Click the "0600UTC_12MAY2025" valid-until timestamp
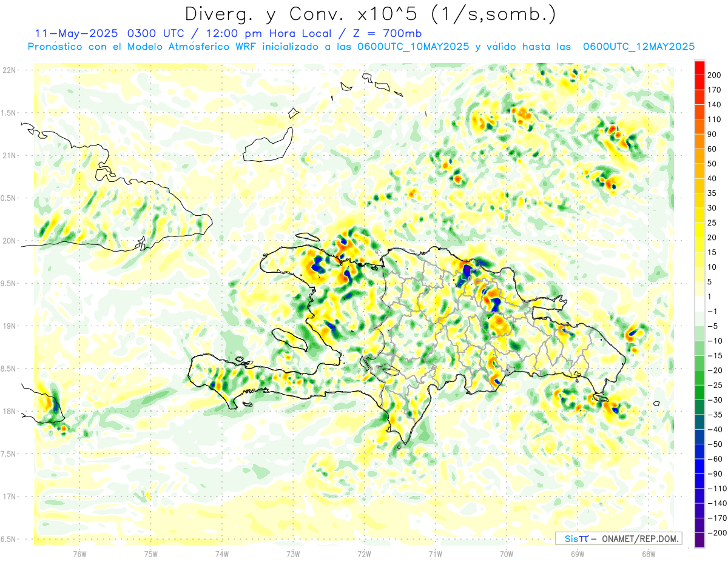Image resolution: width=728 pixels, height=562 pixels. pyautogui.click(x=638, y=47)
